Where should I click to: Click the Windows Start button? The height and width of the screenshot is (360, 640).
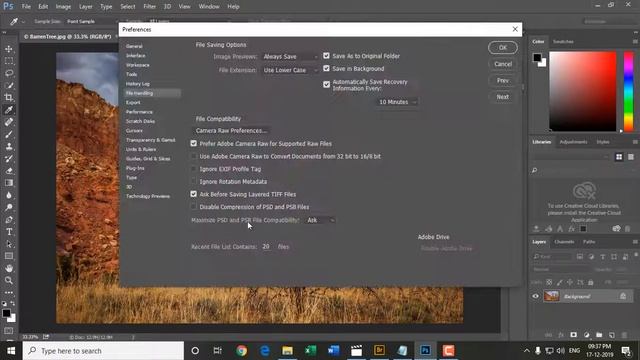pyautogui.click(x=11, y=351)
